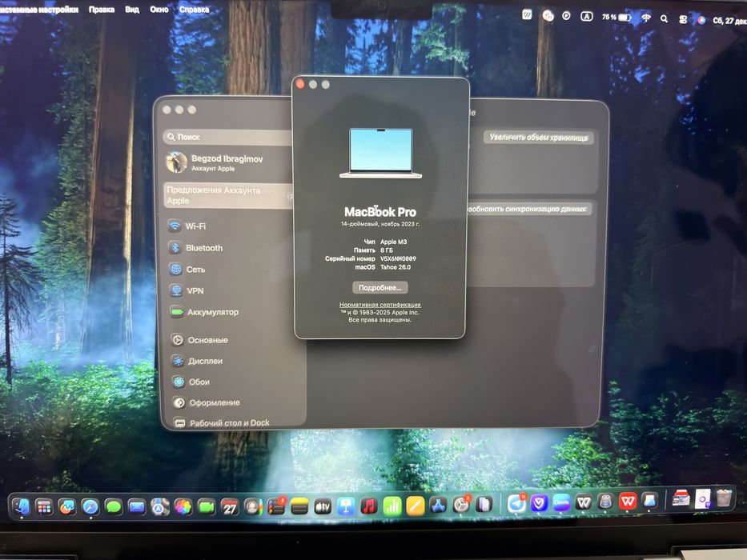Open Mail app in Dock
This screenshot has width=747, height=560.
[137, 507]
